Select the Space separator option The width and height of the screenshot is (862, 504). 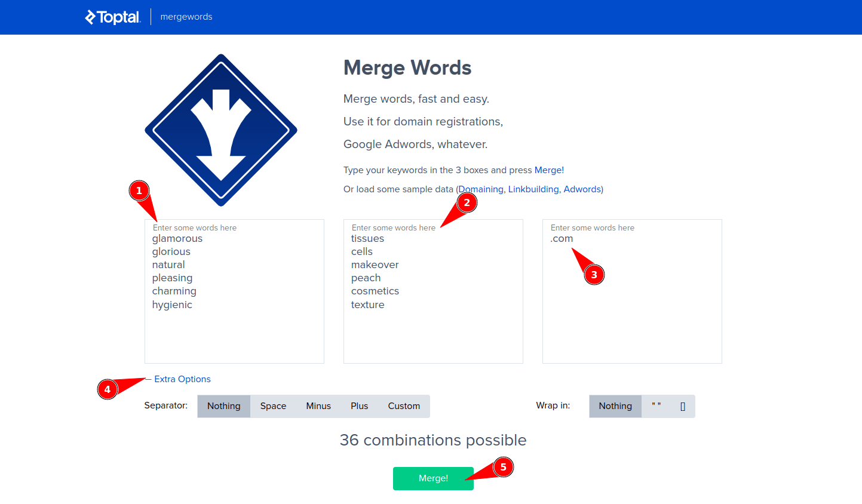pos(273,406)
